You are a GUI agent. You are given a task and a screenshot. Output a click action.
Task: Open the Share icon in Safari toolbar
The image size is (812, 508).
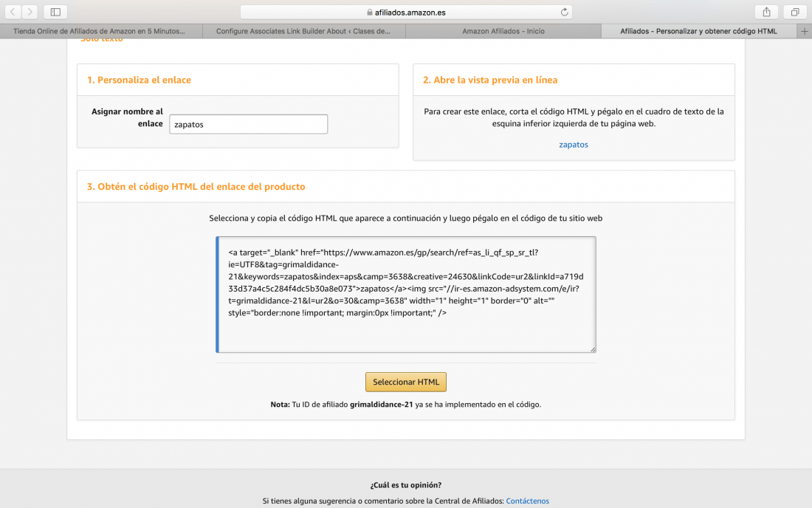pos(766,12)
